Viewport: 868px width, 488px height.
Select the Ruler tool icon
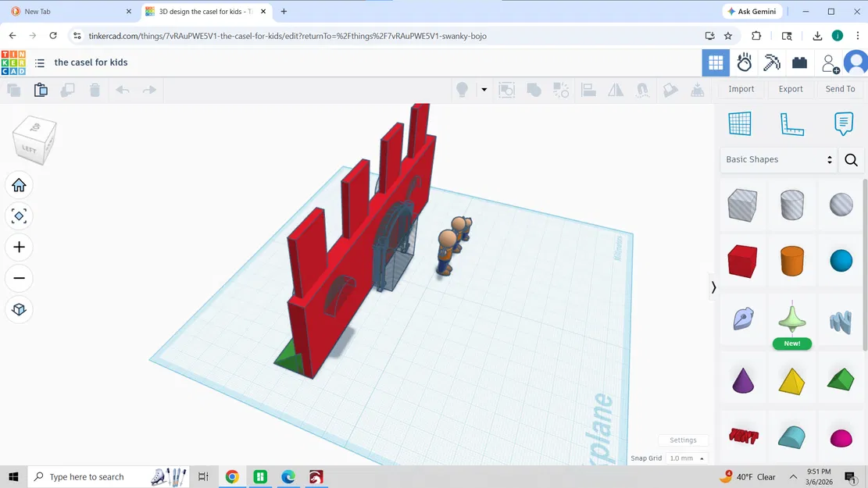[791, 123]
